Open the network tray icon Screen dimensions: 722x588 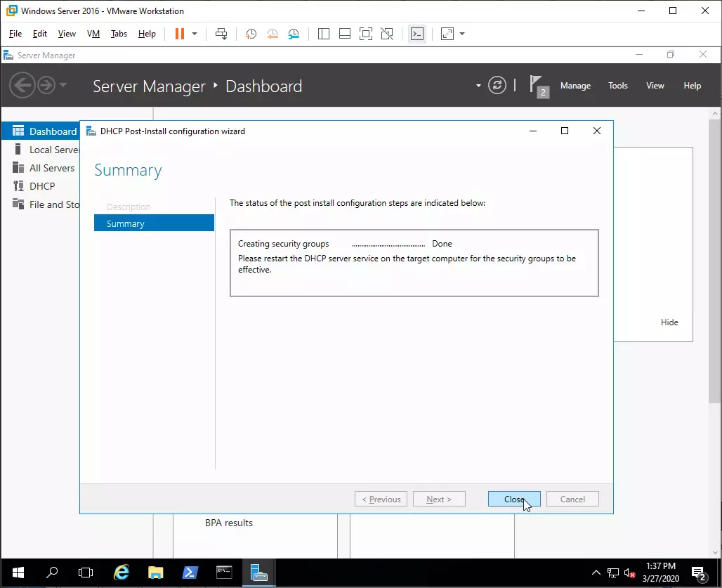[613, 573]
